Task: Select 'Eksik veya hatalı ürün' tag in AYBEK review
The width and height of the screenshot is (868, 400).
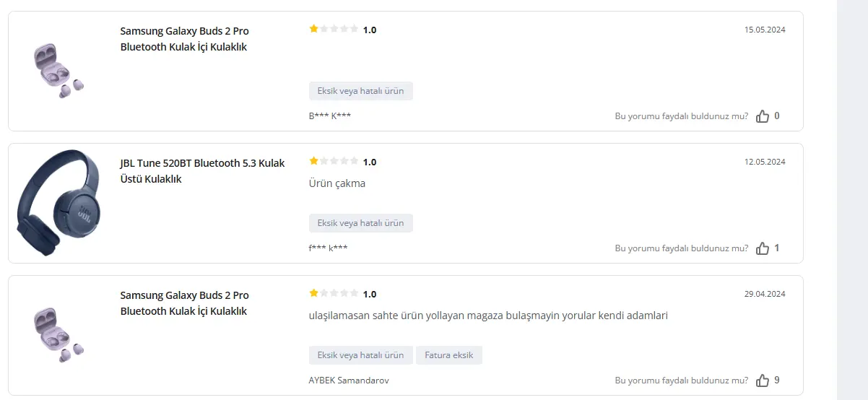Action: tap(361, 355)
